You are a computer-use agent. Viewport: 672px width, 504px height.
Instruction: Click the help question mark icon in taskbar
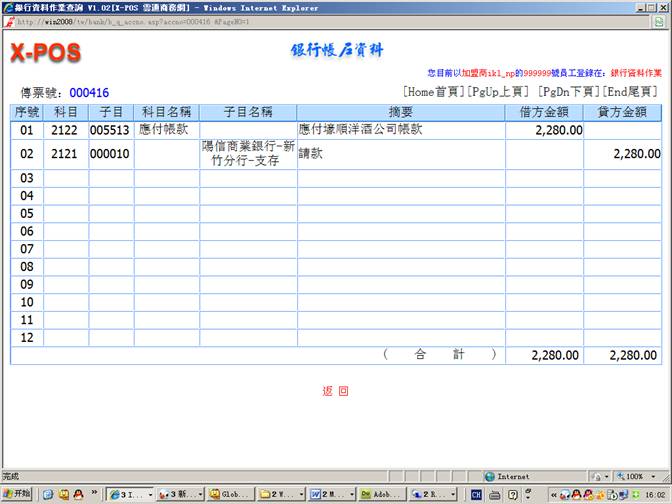click(x=513, y=494)
